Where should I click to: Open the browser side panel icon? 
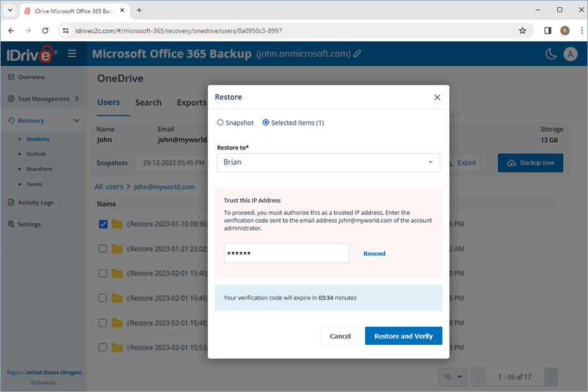[547, 31]
